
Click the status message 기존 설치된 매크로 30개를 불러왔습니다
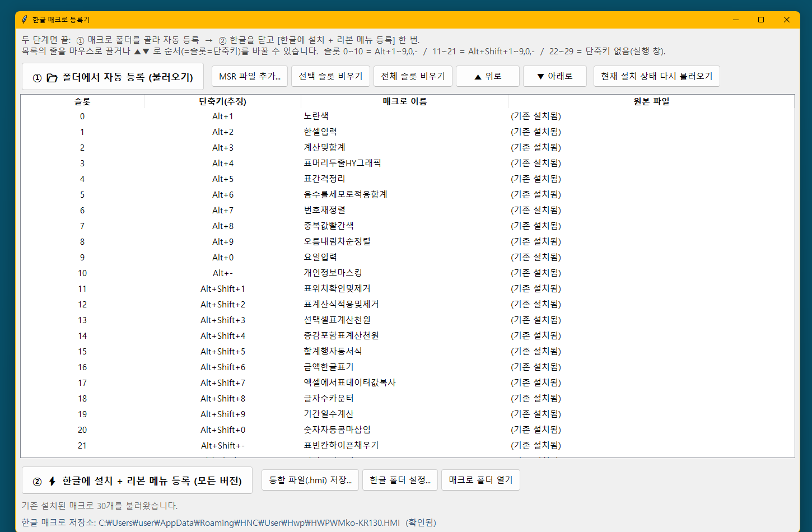[100, 506]
